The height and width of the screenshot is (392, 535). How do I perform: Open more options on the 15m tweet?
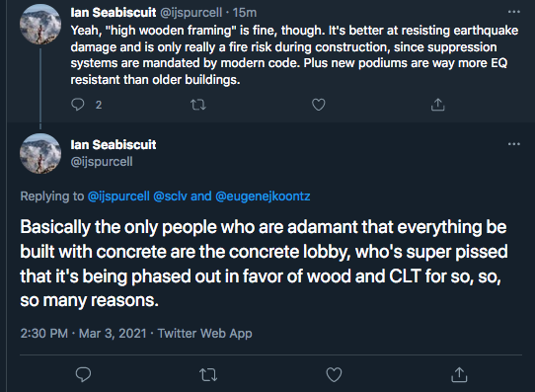pos(514,12)
